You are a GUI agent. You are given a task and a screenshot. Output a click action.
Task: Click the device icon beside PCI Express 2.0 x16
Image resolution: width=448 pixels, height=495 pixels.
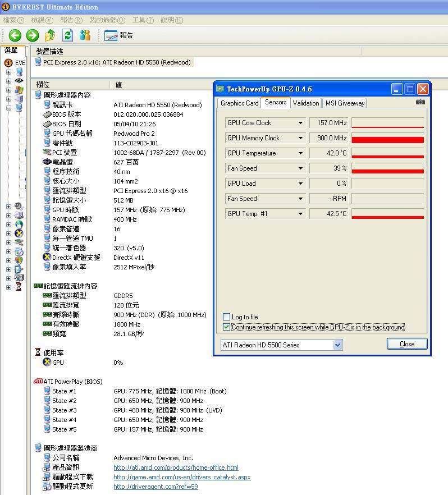coord(38,62)
